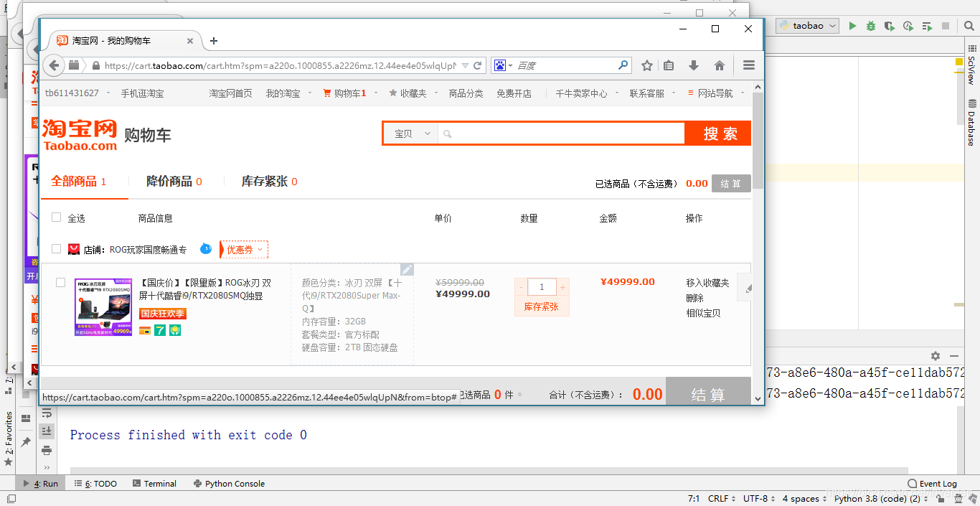The image size is (980, 506).
Task: Click the reload page icon in address bar
Action: pyautogui.click(x=479, y=65)
